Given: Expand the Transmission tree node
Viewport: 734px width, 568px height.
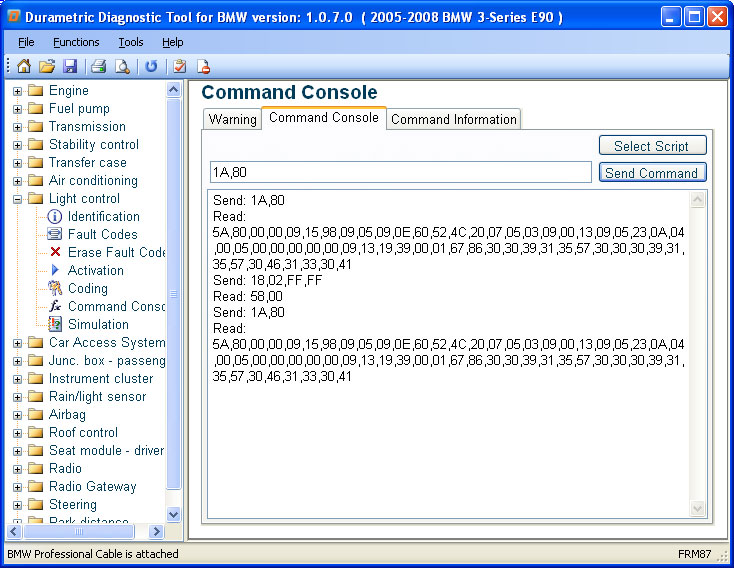Looking at the screenshot, I should click(x=17, y=127).
